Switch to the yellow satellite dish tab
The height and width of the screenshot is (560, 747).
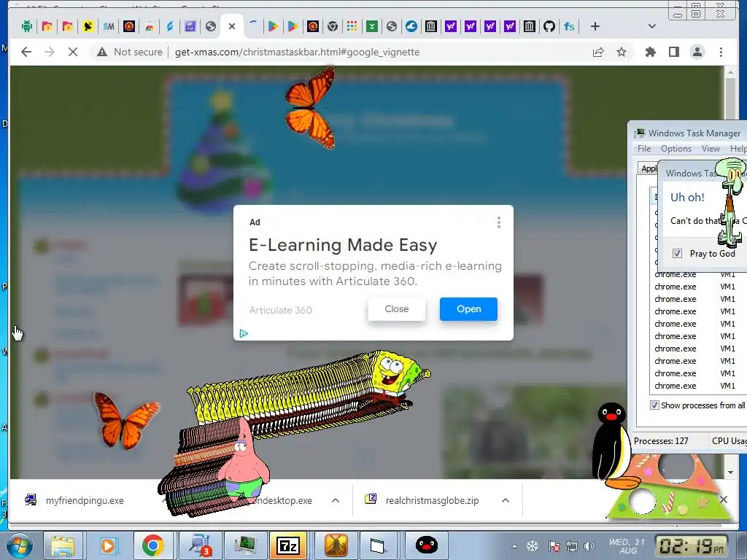point(88,27)
